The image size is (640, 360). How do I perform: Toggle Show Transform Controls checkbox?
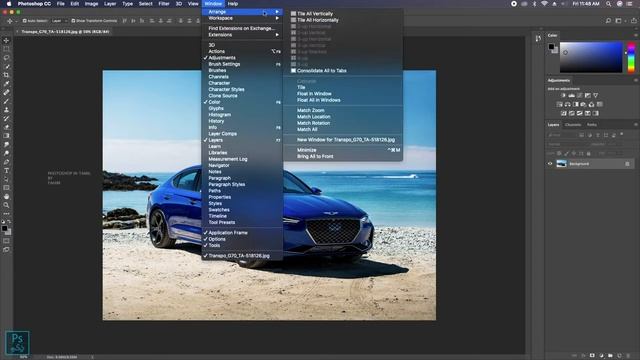[x=73, y=21]
